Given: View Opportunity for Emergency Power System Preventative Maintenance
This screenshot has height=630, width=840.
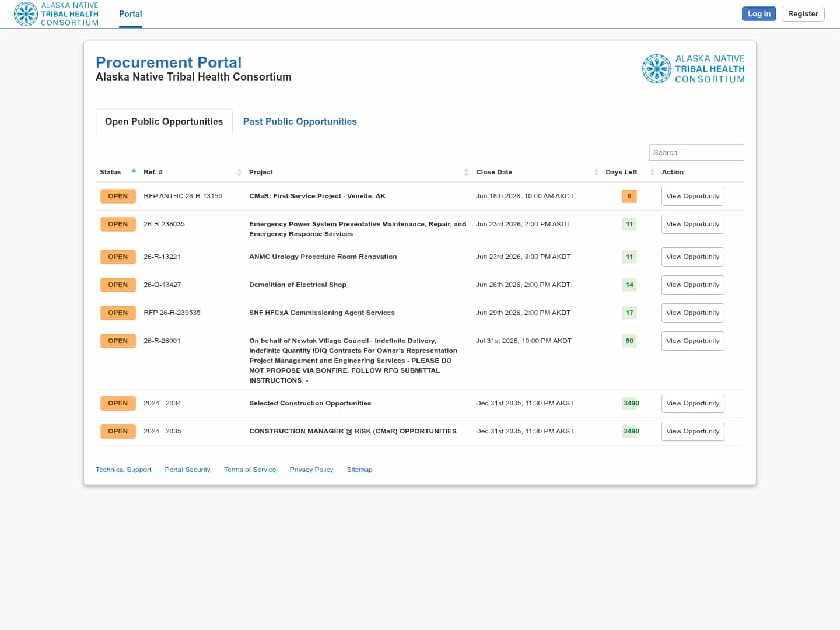Looking at the screenshot, I should [x=693, y=224].
